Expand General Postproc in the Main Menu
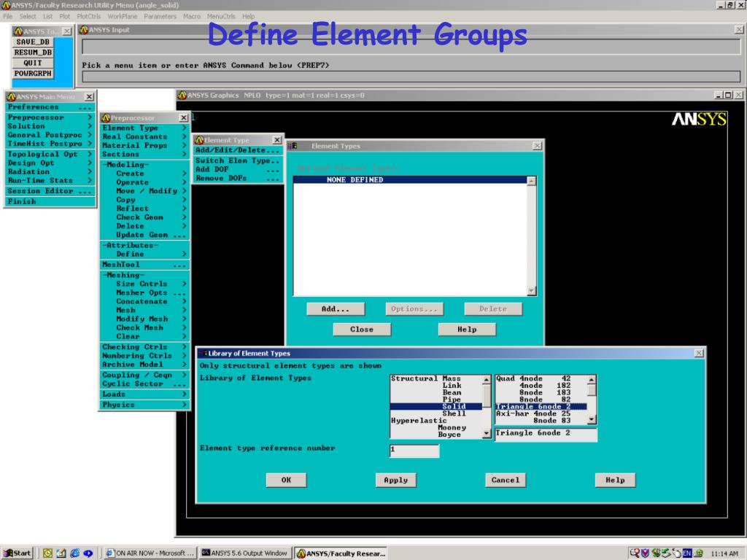The height and width of the screenshot is (560, 747). coord(50,135)
